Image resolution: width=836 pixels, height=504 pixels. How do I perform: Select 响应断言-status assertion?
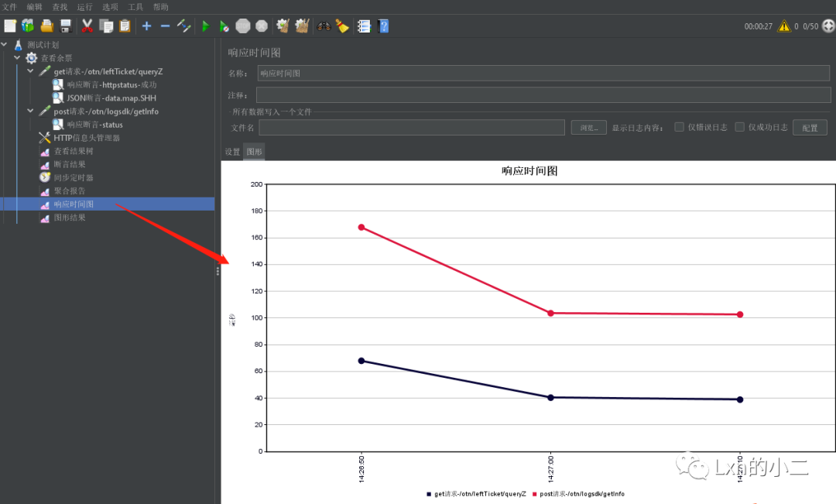[x=95, y=125]
